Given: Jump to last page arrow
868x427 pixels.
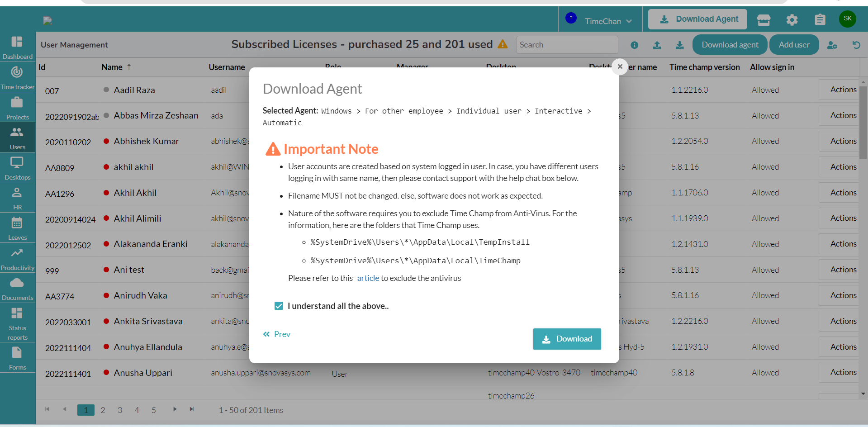Looking at the screenshot, I should 192,409.
